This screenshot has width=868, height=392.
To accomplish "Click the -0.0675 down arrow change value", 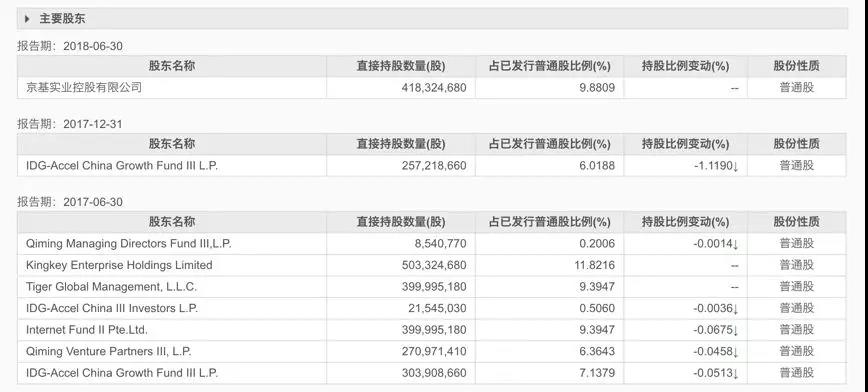I will pos(716,330).
